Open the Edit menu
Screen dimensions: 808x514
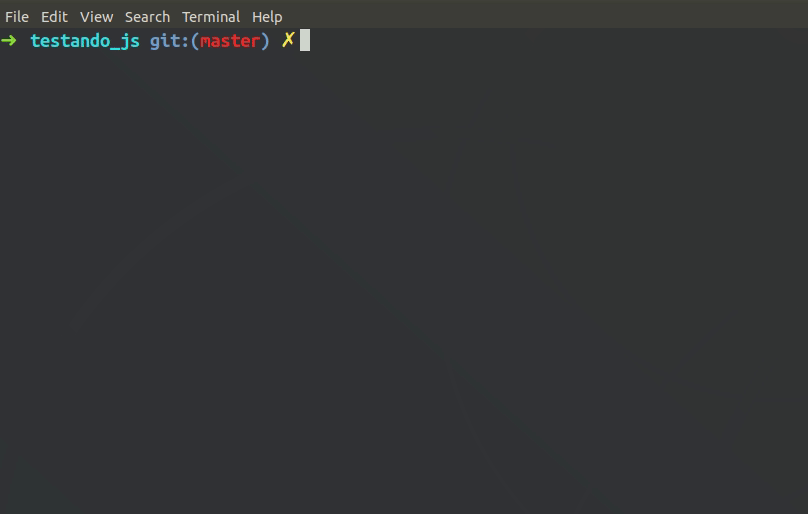[54, 17]
